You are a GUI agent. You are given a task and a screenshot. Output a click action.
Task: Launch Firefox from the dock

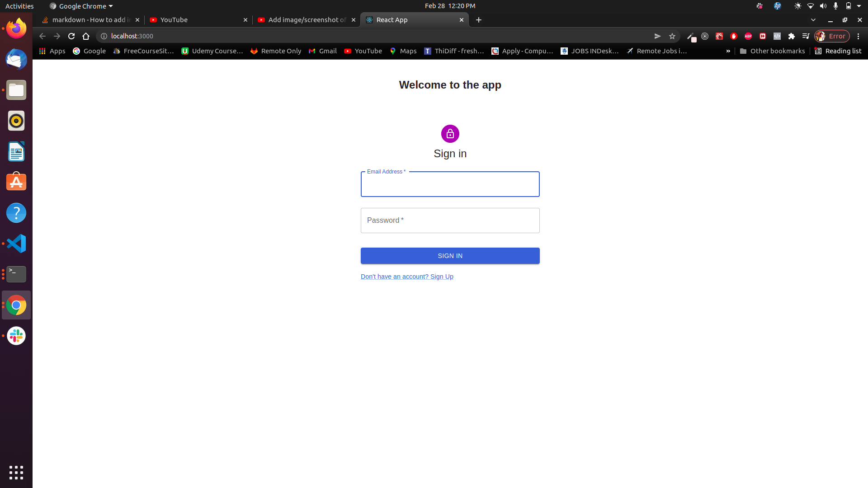[x=16, y=28]
